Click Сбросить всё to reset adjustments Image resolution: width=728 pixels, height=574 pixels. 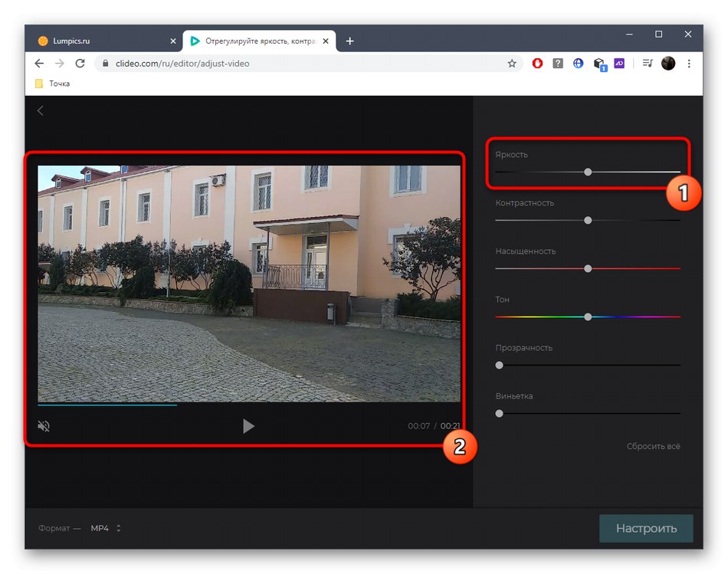tap(653, 446)
